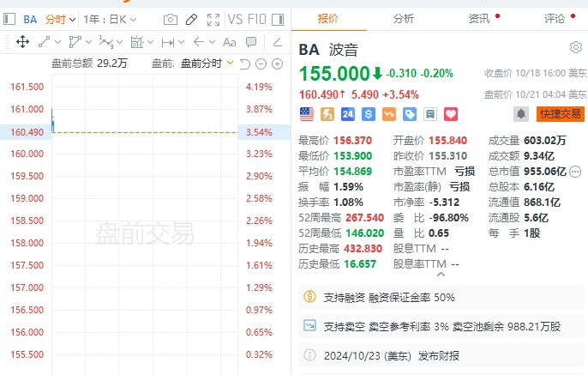Click the BA ticker in chart header
Screen dimensions: 588x375
30,20
